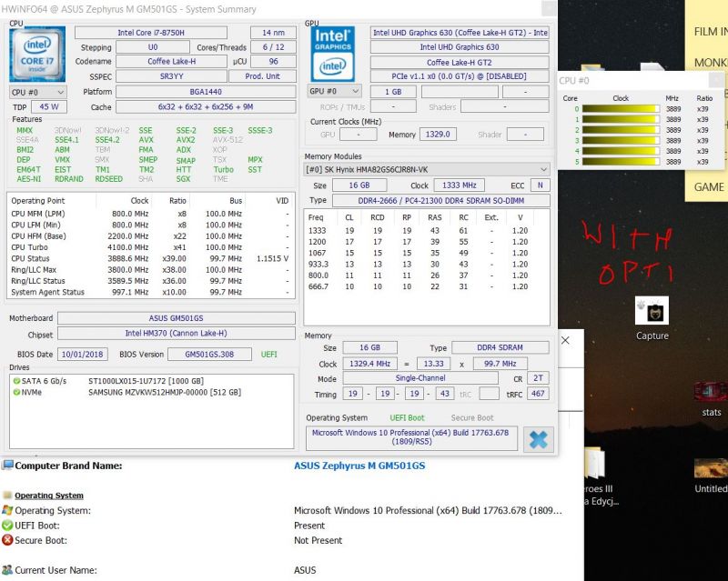Select the System Agent Status row
Image resolution: width=728 pixels, height=581 pixels.
(150, 292)
